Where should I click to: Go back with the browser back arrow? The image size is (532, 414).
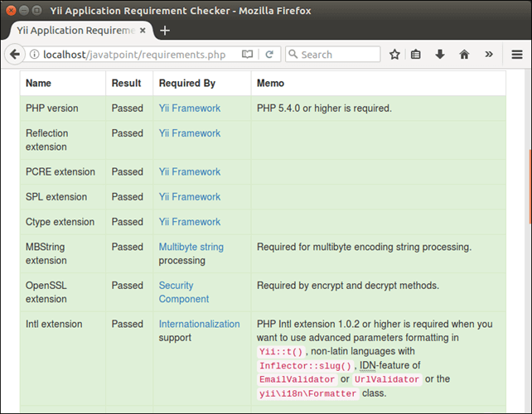point(15,55)
